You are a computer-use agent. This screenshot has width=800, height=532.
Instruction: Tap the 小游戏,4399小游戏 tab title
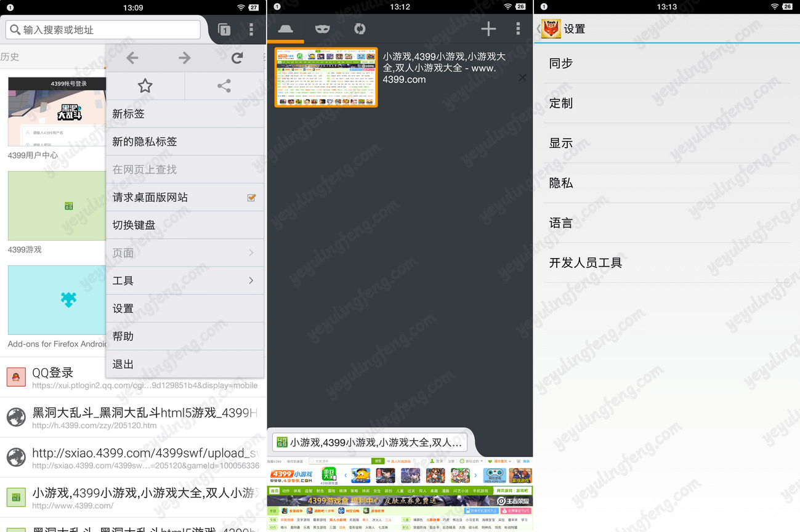444,68
